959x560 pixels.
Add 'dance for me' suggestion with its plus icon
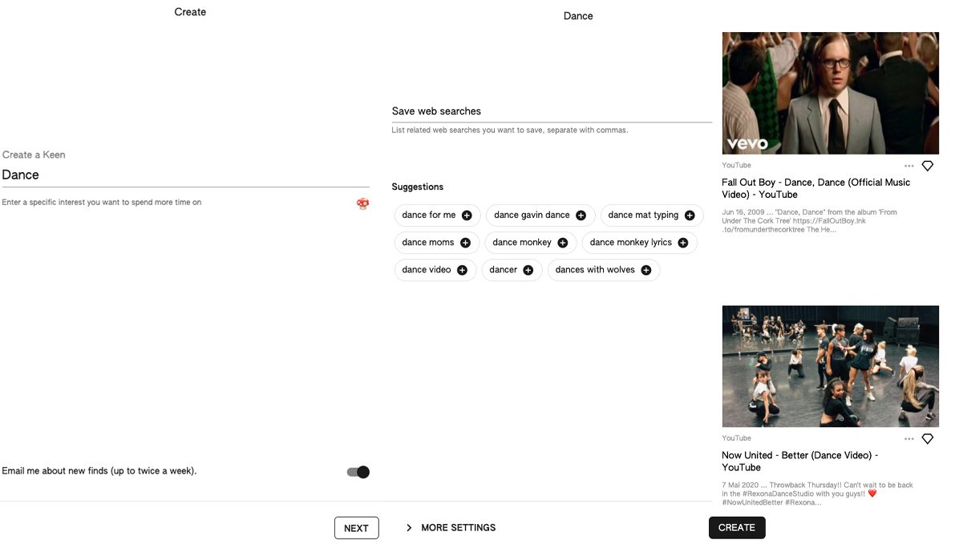pos(467,215)
